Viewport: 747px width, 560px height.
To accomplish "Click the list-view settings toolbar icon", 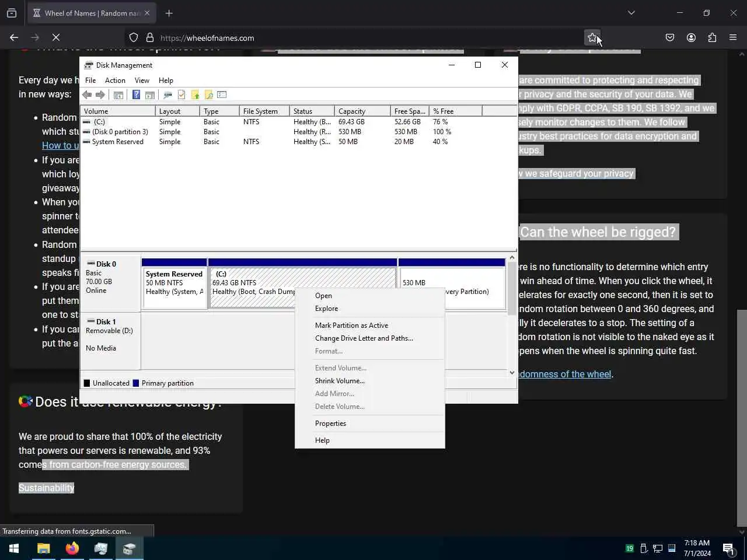I will click(222, 95).
